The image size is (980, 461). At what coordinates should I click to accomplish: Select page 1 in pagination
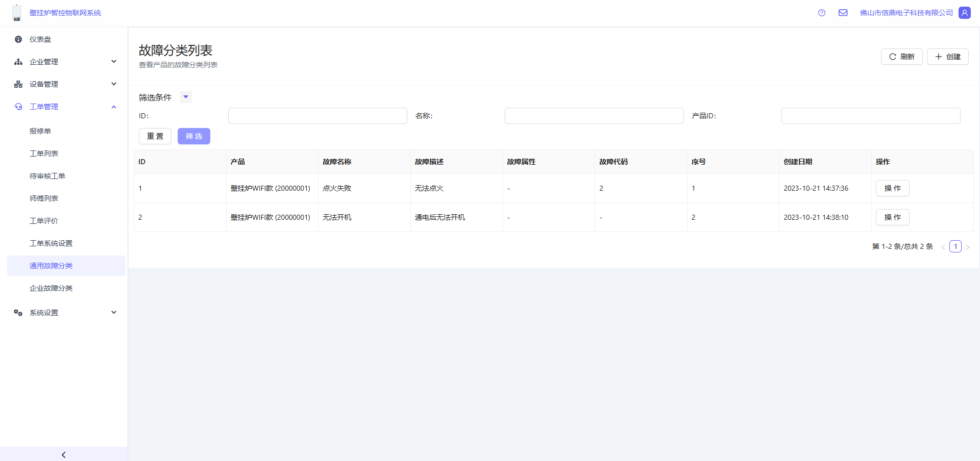955,246
